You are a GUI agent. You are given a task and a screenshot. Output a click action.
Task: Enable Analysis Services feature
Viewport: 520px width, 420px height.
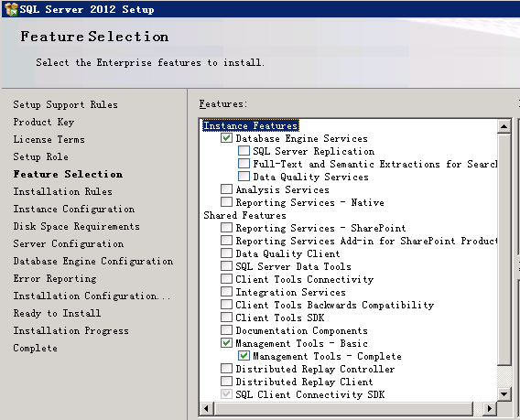(x=226, y=189)
